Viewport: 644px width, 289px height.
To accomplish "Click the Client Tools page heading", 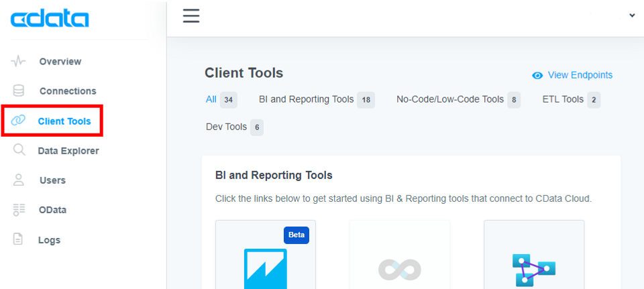I will (x=244, y=73).
